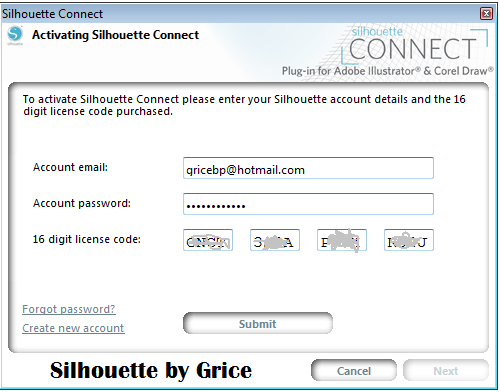Click the third license code box
Viewport: 500px width, 392px height.
pyautogui.click(x=342, y=240)
